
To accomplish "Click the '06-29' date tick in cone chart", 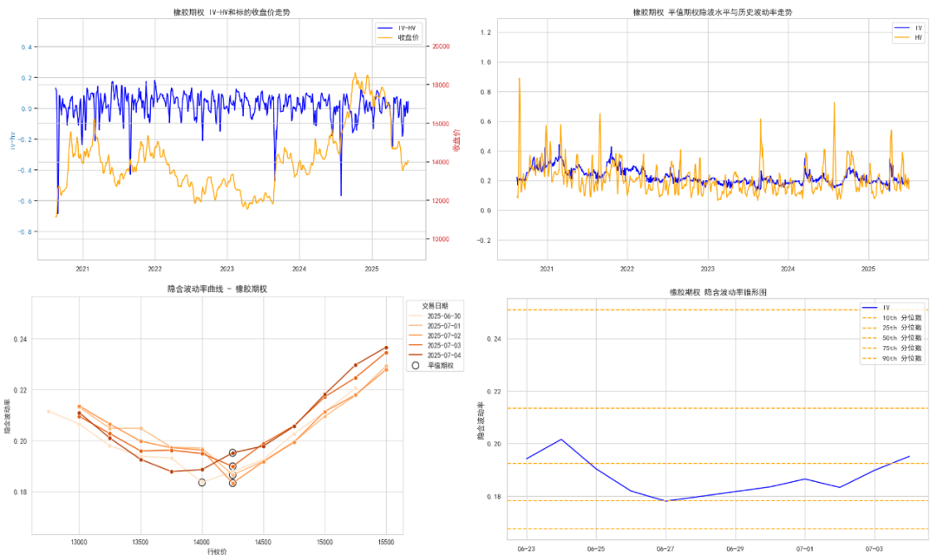I will (735, 550).
